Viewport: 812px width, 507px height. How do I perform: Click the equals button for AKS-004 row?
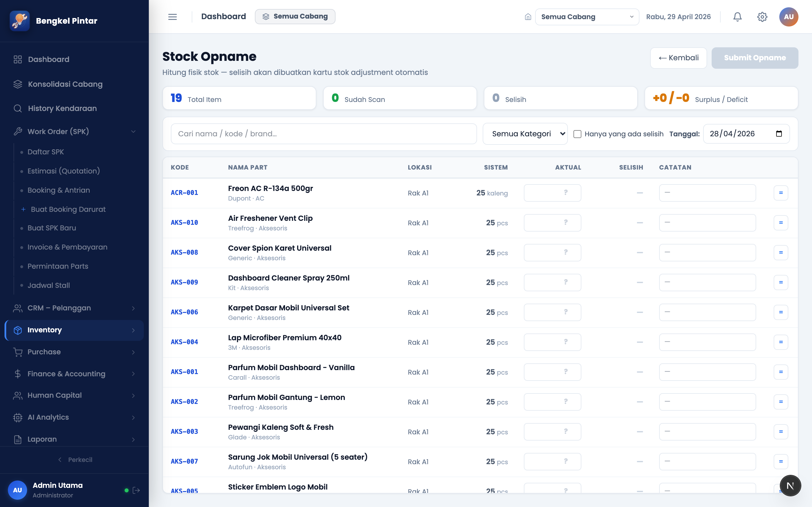781,342
